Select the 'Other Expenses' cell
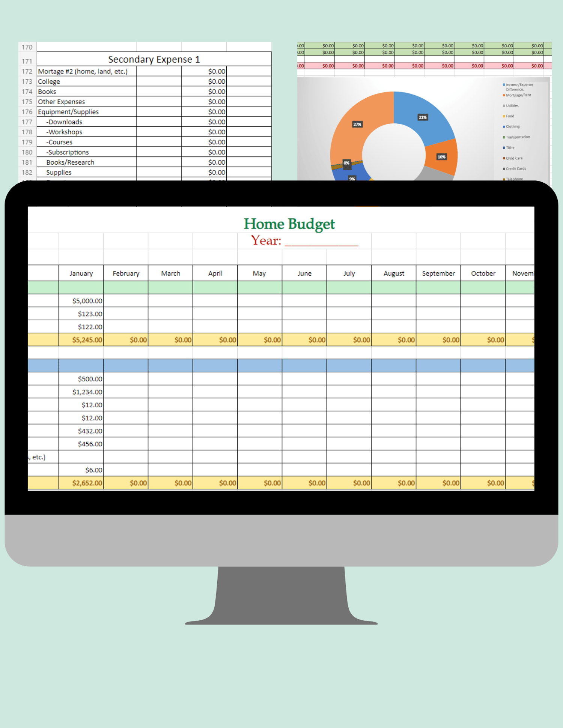 pyautogui.click(x=87, y=102)
